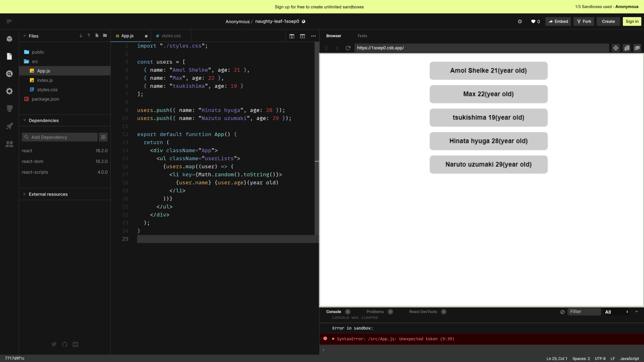Open the Search panel in sidebar
The image size is (644, 362).
coord(9,74)
